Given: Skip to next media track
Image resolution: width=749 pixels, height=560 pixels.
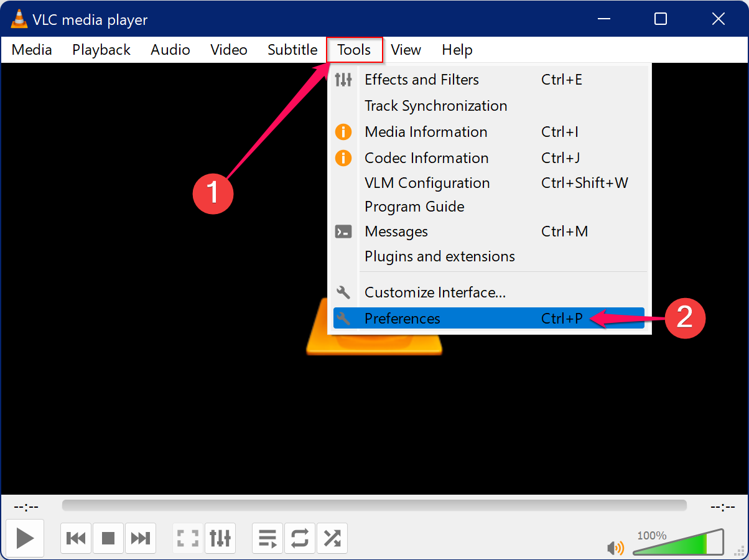Looking at the screenshot, I should (141, 538).
